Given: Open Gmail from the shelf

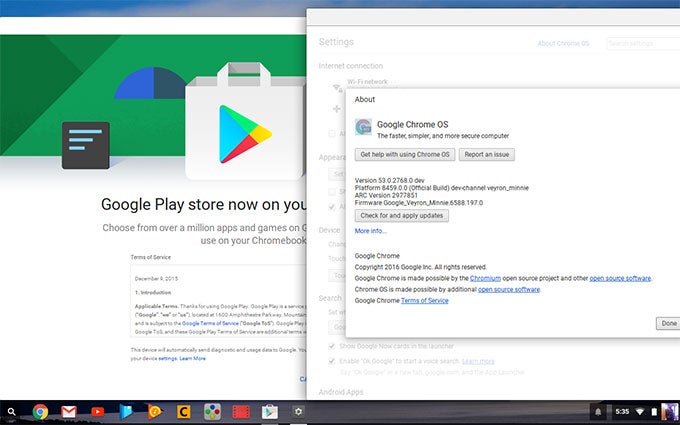Looking at the screenshot, I should (x=69, y=411).
